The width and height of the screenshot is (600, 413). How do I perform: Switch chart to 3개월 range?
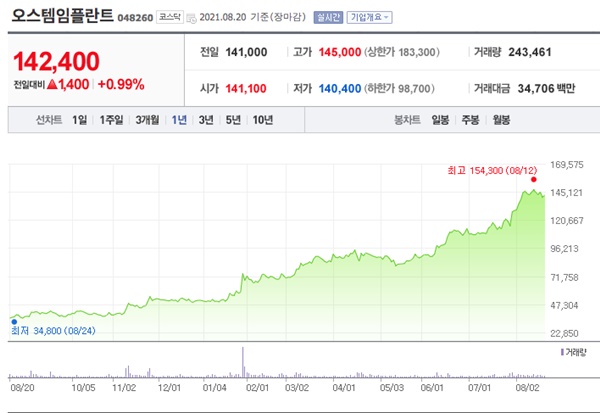pyautogui.click(x=147, y=120)
